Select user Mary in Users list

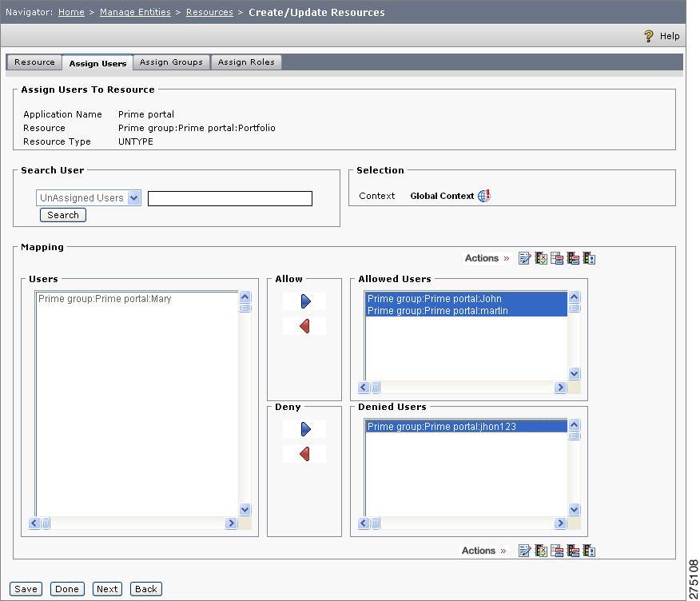point(137,299)
